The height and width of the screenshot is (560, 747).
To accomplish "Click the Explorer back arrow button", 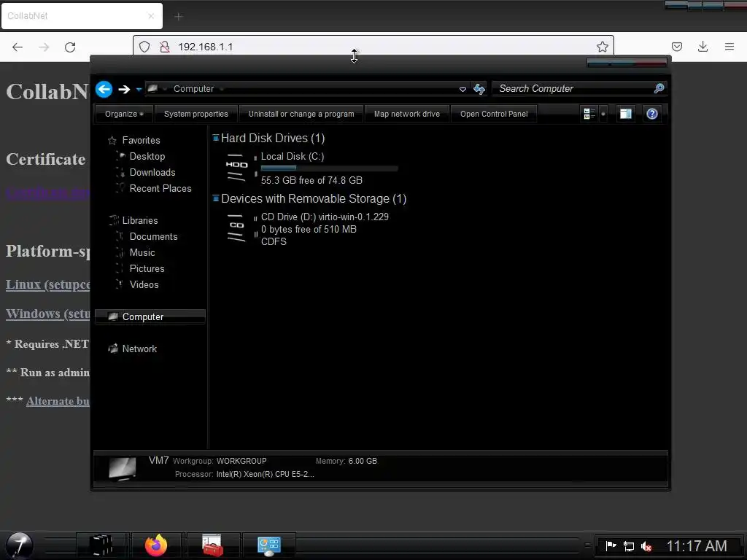I will (104, 89).
